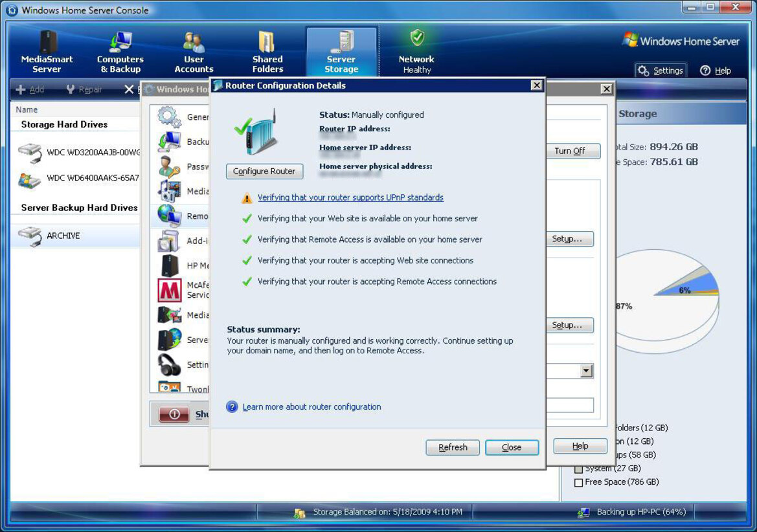Select WDC WD6400AAKS hard drive
The image size is (757, 532).
tap(79, 178)
